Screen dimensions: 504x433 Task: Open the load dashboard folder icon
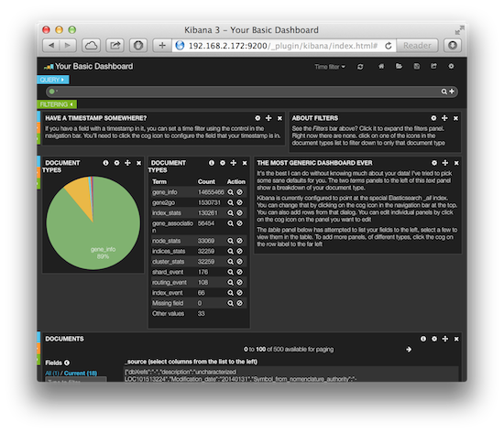point(399,66)
